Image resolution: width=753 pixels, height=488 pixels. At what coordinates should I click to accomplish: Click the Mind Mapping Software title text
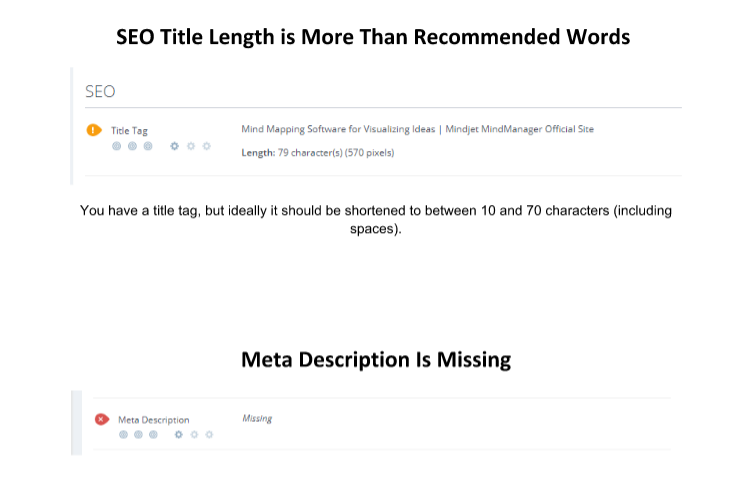point(418,129)
